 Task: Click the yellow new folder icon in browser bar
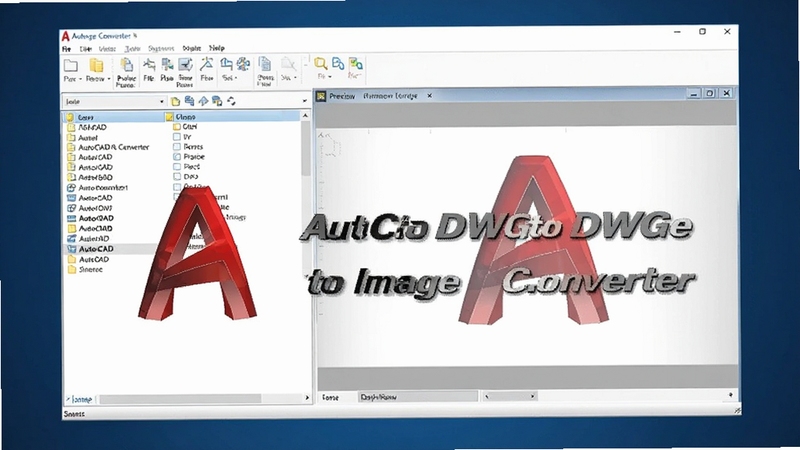tap(176, 101)
